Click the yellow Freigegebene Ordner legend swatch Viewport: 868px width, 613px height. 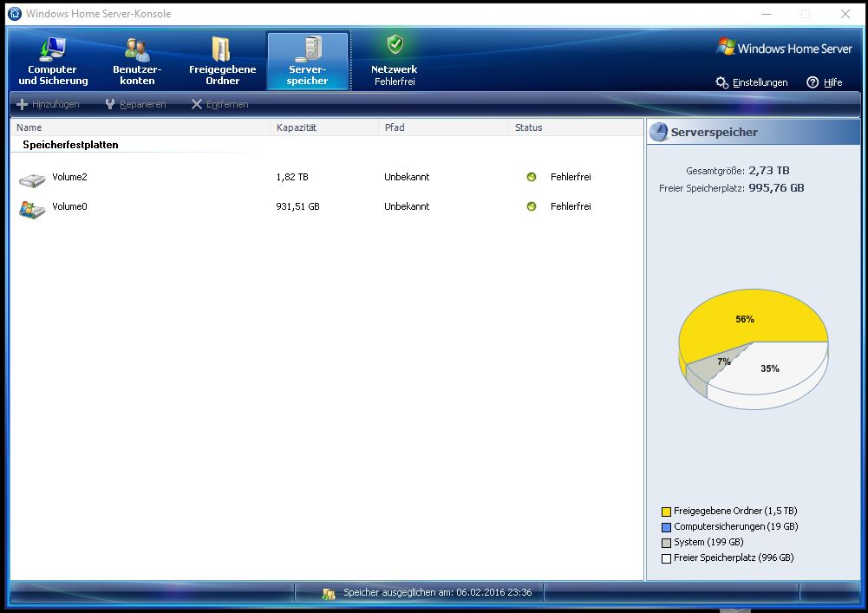coord(667,512)
